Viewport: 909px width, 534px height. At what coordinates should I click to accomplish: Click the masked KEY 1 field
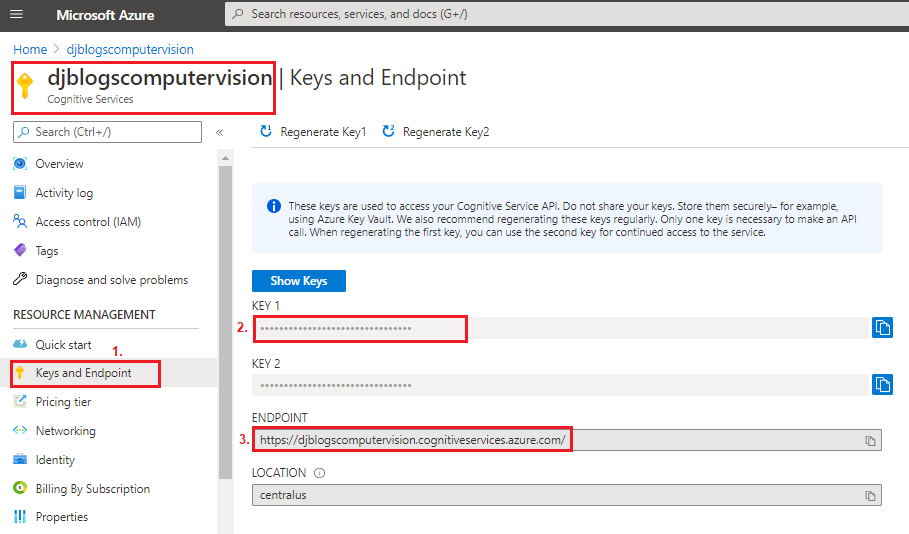560,328
